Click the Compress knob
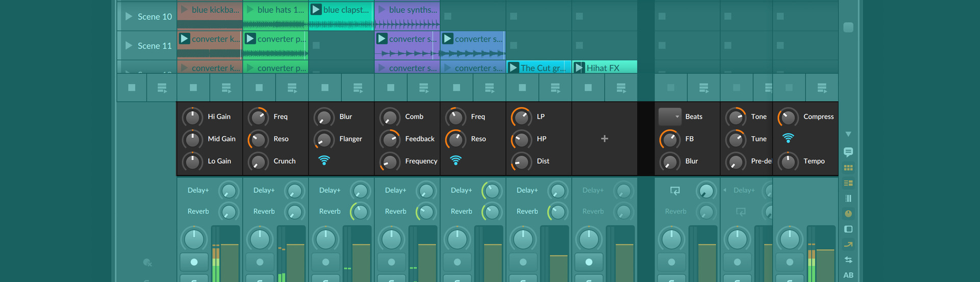The height and width of the screenshot is (282, 980). pyautogui.click(x=788, y=117)
